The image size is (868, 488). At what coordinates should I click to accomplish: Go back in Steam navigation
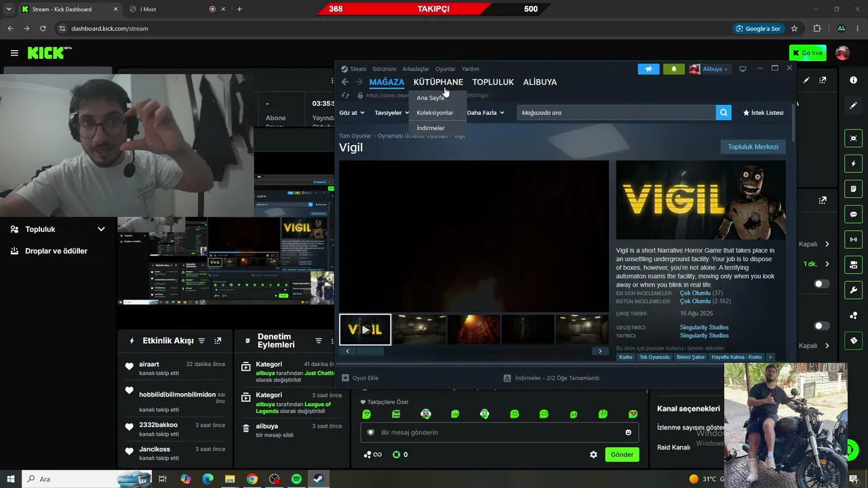pos(345,82)
